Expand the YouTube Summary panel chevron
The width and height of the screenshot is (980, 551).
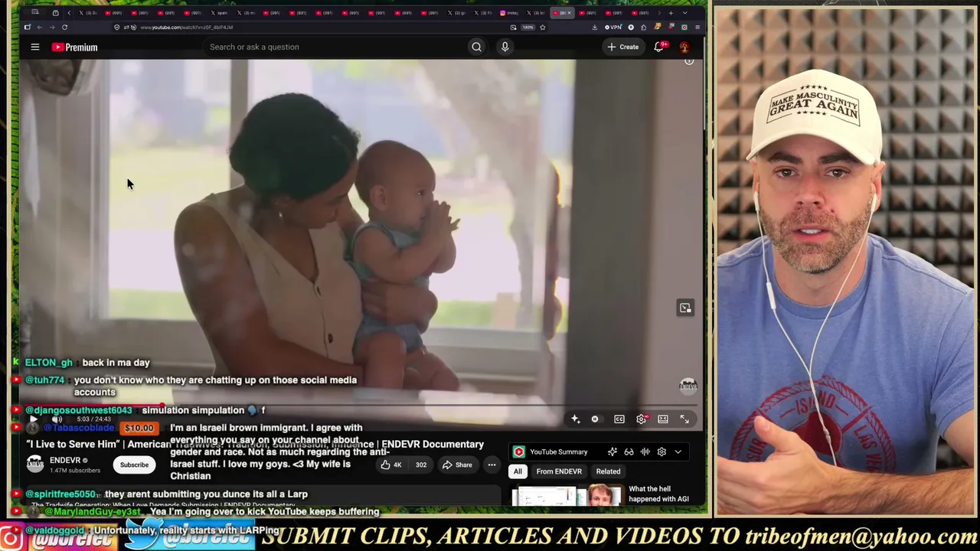(x=678, y=452)
